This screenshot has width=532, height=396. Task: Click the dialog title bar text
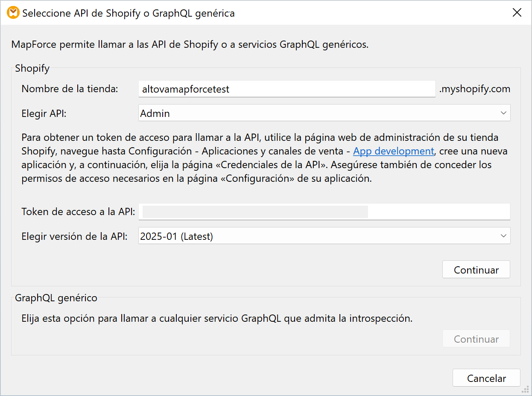point(128,13)
